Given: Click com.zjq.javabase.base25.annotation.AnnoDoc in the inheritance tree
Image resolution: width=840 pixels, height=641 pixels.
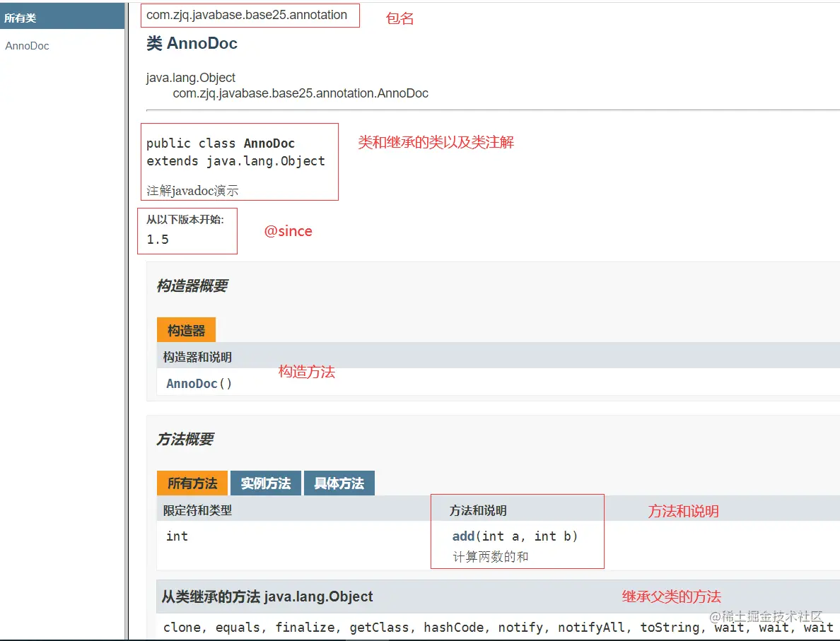Looking at the screenshot, I should pyautogui.click(x=301, y=93).
